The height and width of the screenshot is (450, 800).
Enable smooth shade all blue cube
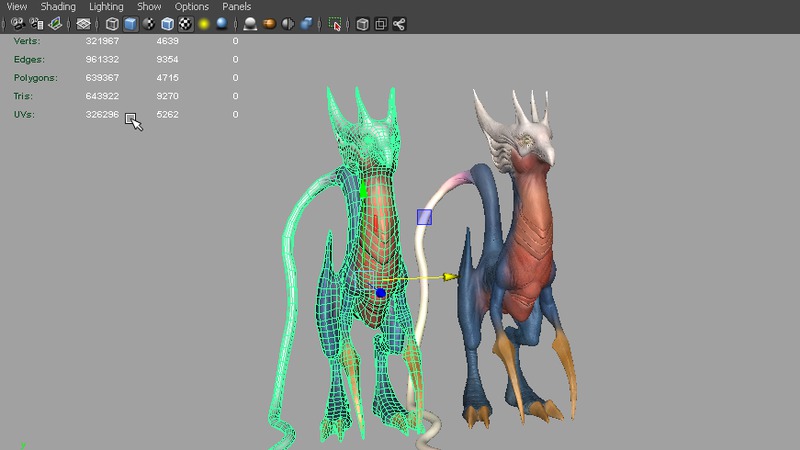(130, 23)
